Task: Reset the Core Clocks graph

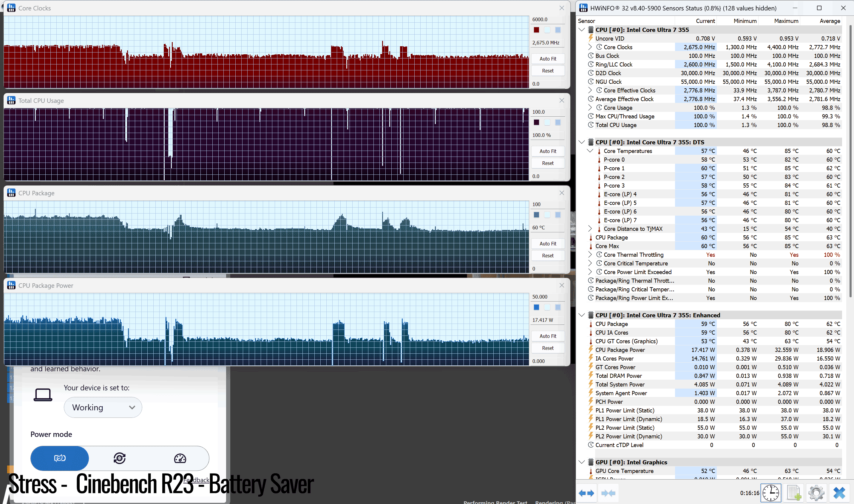Action: point(548,71)
